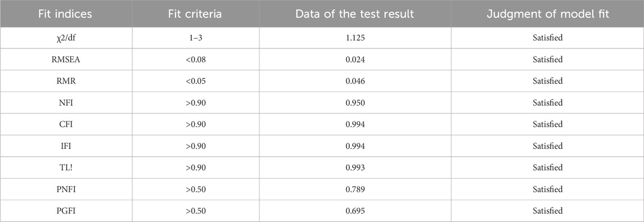Select the 1.125 test result value
Screen dimensions: 644x222
point(355,38)
